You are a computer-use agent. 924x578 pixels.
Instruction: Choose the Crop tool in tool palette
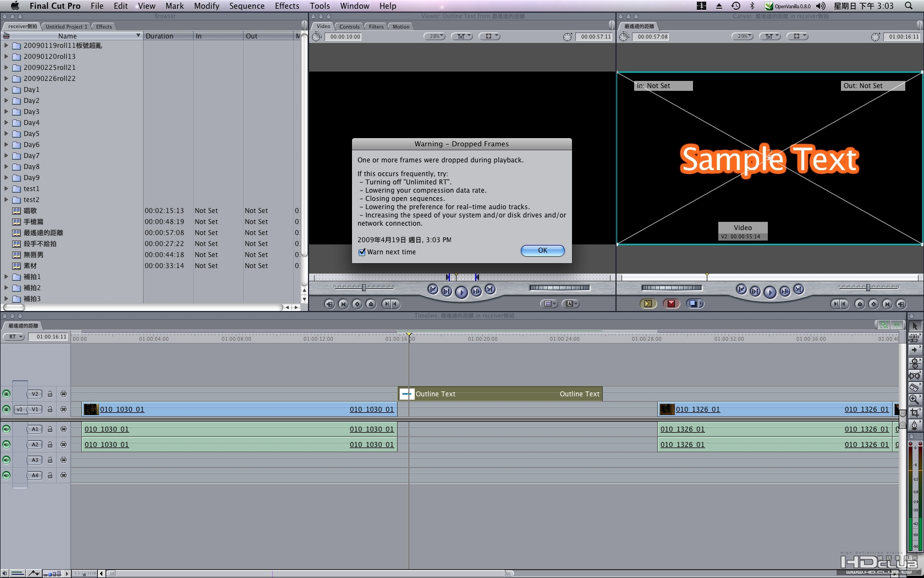tap(915, 412)
